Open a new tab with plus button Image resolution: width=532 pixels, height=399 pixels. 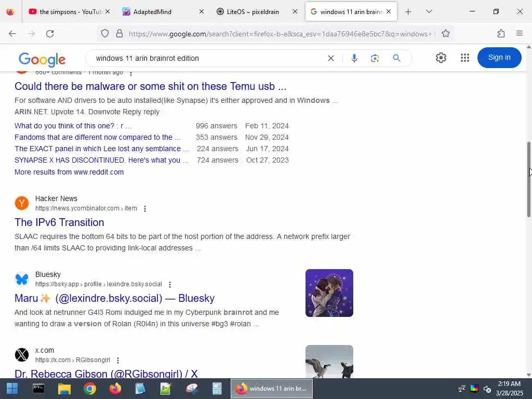tap(408, 12)
